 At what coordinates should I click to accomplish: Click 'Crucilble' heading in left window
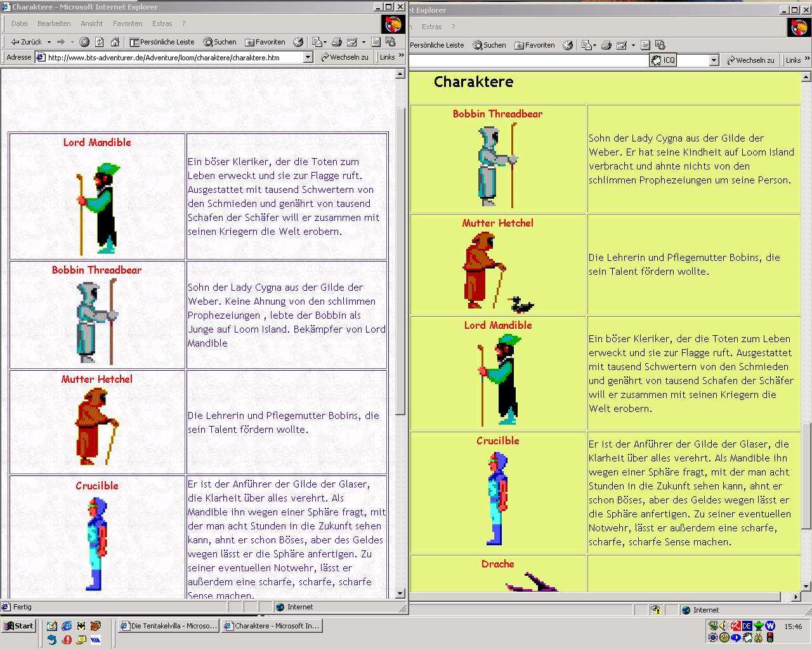(x=97, y=486)
